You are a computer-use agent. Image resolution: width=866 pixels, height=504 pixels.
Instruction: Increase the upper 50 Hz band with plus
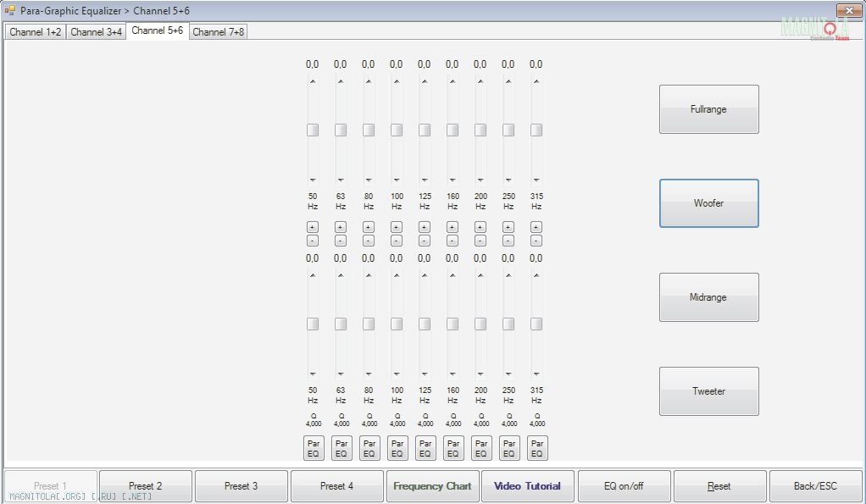coord(312,227)
